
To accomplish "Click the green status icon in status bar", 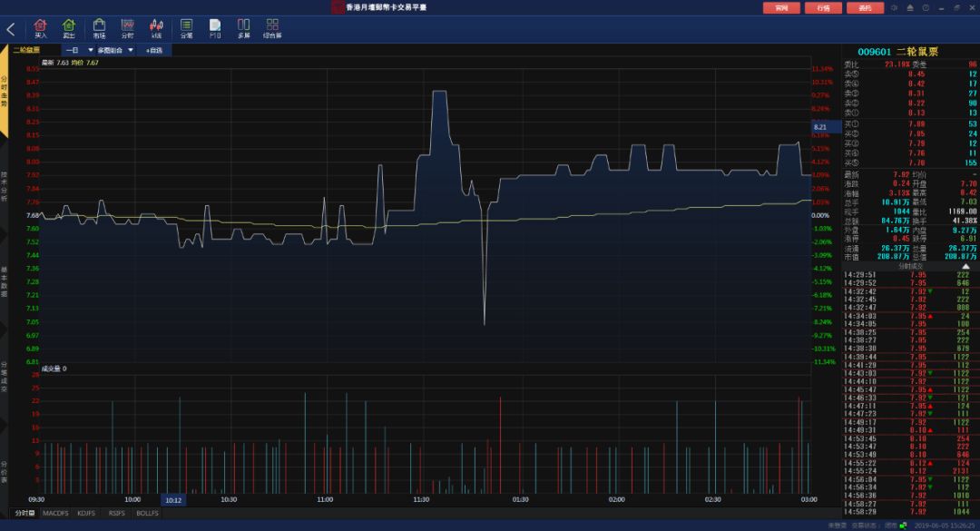I will pyautogui.click(x=904, y=526).
